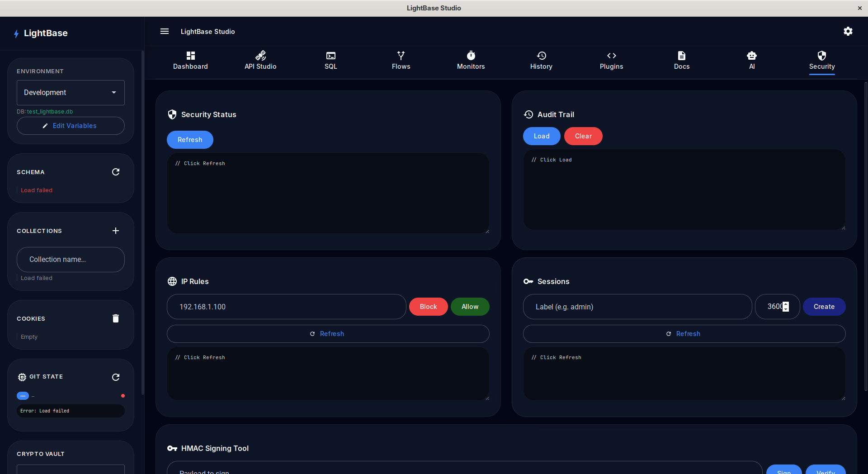Expand the Development environment dropdown
Viewport: 868px width, 474px height.
(71, 93)
